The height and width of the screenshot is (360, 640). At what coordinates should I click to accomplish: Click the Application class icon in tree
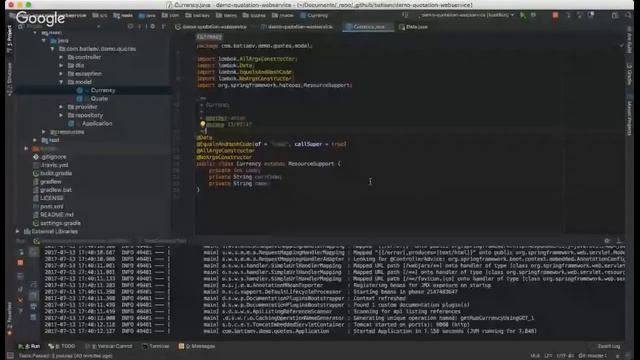[x=71, y=123]
